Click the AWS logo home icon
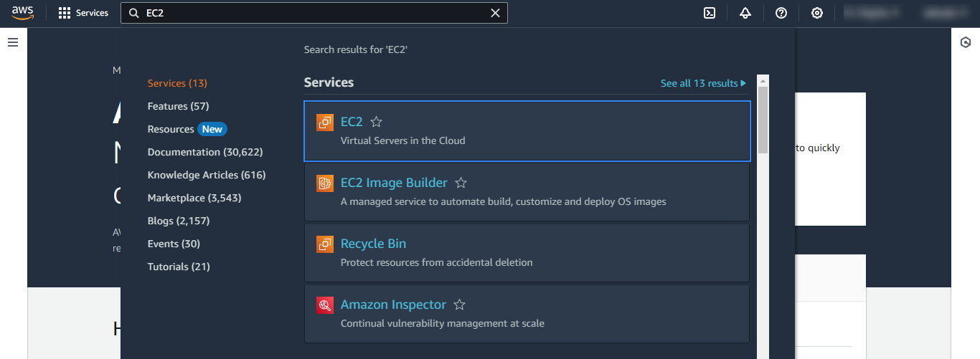 [x=23, y=13]
